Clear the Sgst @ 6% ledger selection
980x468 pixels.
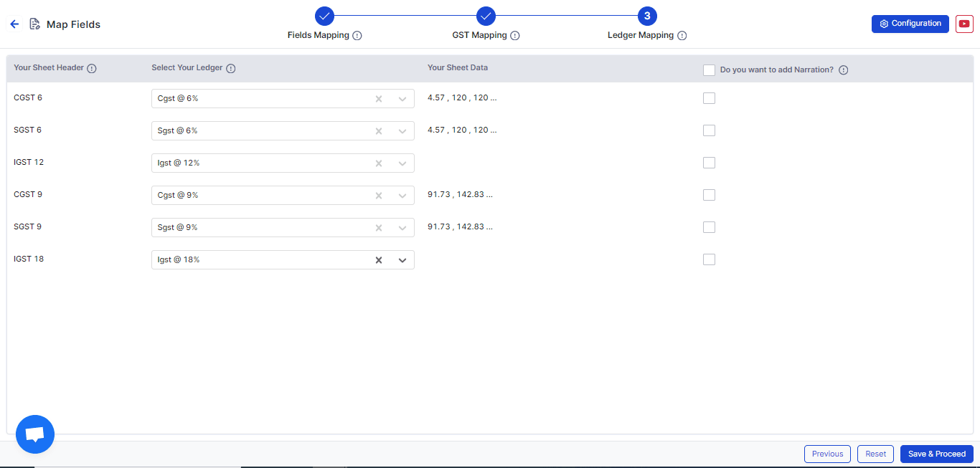(379, 131)
